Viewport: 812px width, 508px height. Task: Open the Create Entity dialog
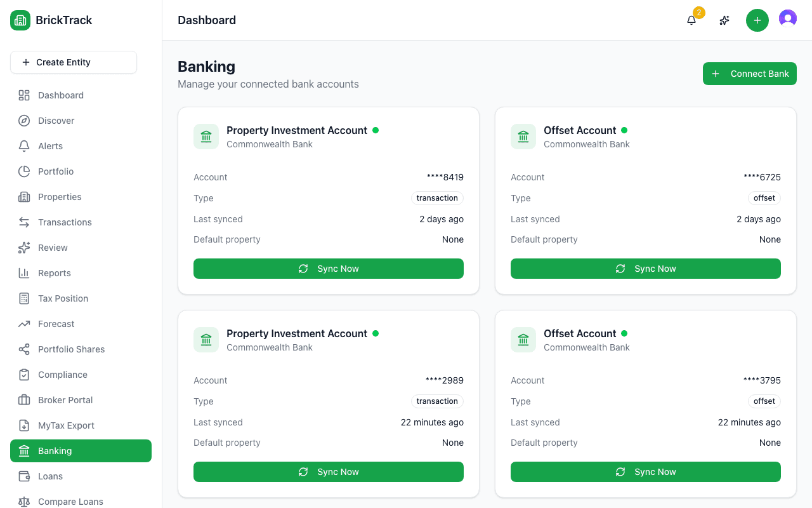point(73,62)
